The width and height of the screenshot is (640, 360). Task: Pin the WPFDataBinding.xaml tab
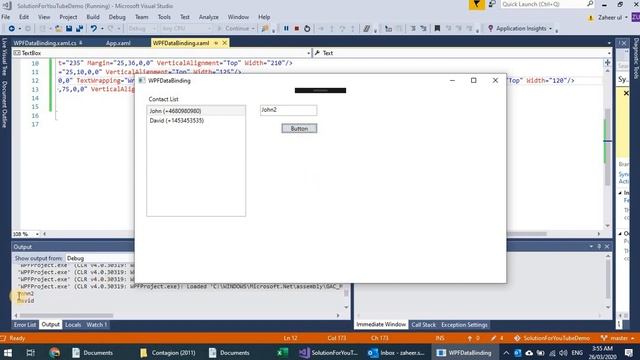[216, 43]
